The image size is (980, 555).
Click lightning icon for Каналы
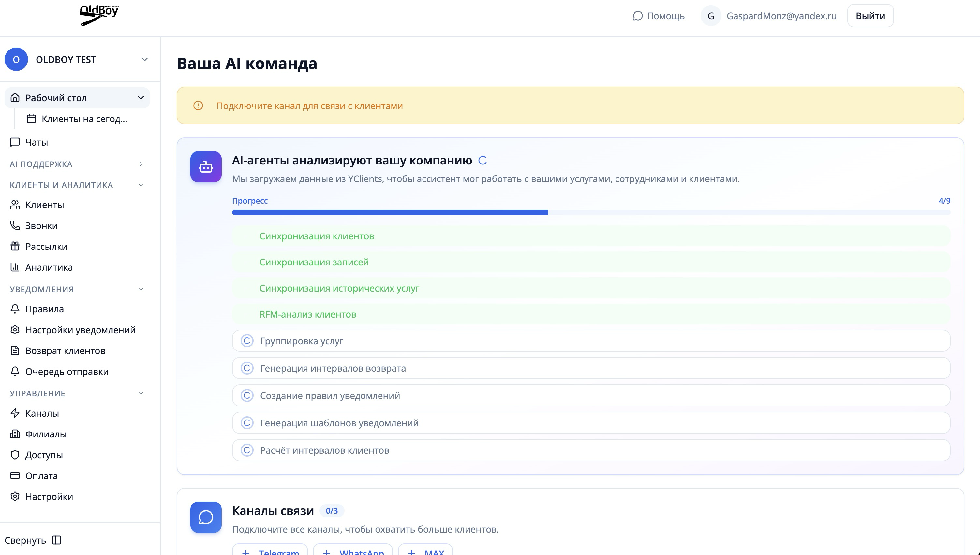click(15, 413)
